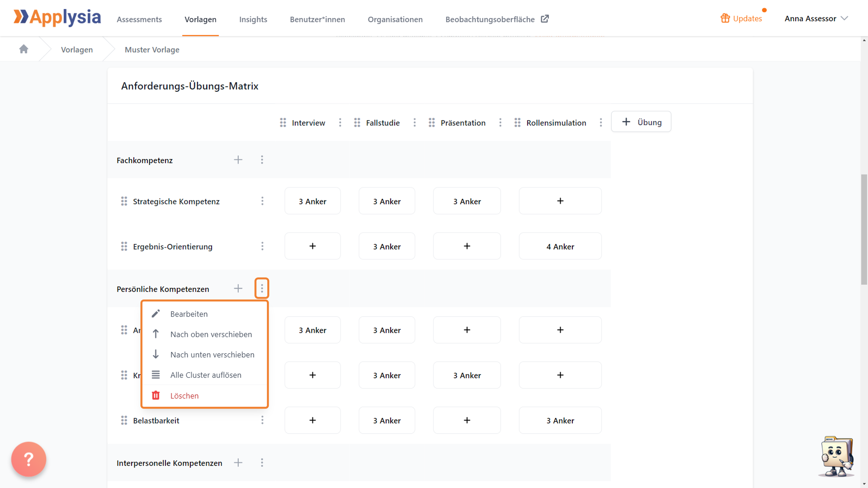This screenshot has height=488, width=868.
Task: Open Belastbarkeit Fallstudie 3 Anker
Action: [x=387, y=420]
